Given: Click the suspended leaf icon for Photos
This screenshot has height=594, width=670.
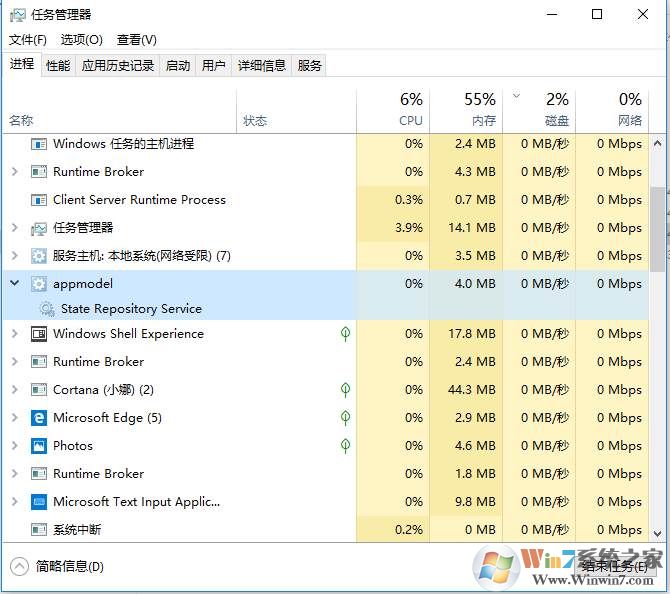Looking at the screenshot, I should coord(345,446).
